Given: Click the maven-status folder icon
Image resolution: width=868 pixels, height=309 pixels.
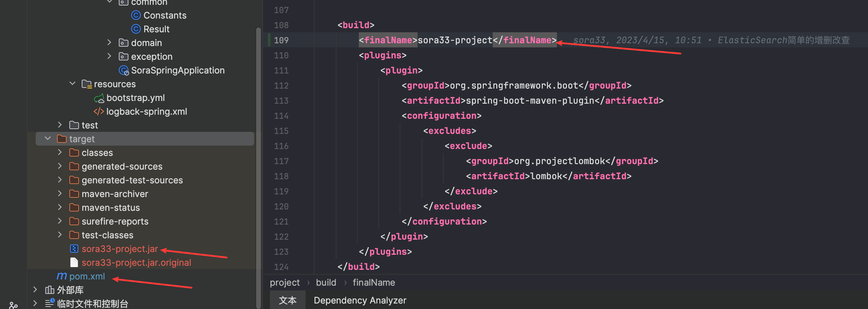Looking at the screenshot, I should point(74,207).
